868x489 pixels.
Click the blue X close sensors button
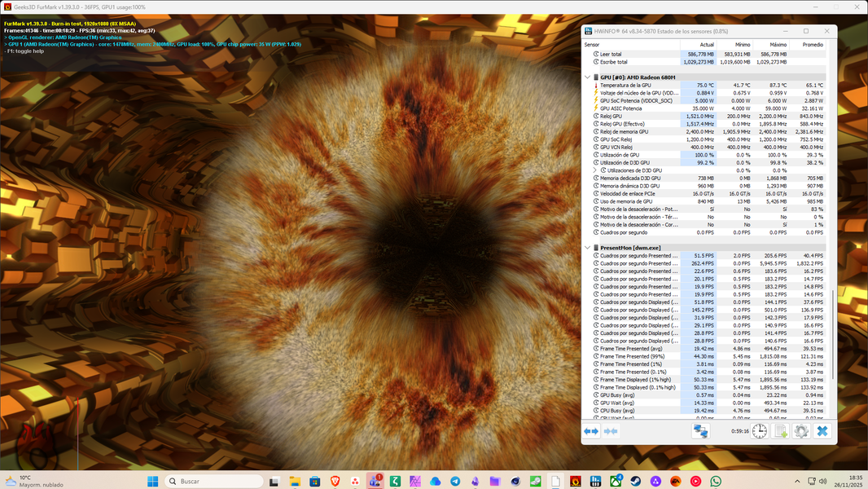click(x=822, y=431)
